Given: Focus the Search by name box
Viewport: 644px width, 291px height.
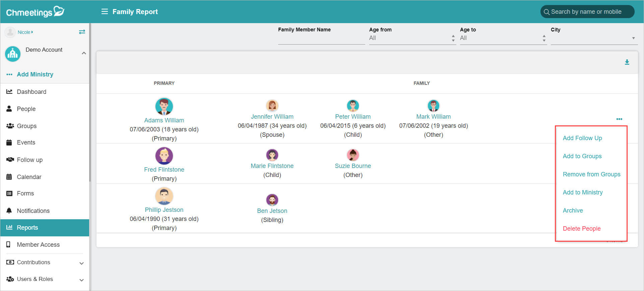Looking at the screenshot, I should click(587, 12).
